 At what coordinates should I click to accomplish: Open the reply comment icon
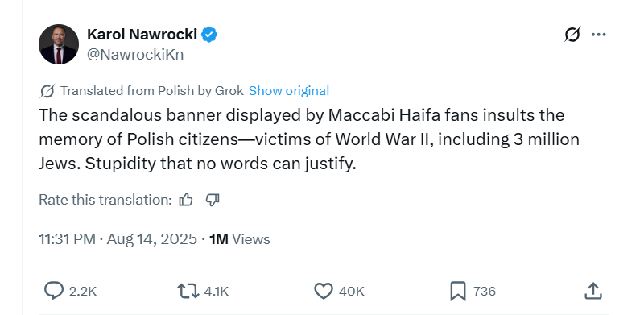click(53, 291)
